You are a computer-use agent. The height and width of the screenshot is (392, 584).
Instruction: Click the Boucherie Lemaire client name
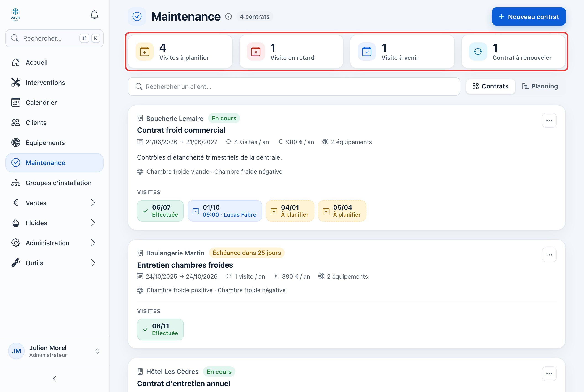coord(175,119)
